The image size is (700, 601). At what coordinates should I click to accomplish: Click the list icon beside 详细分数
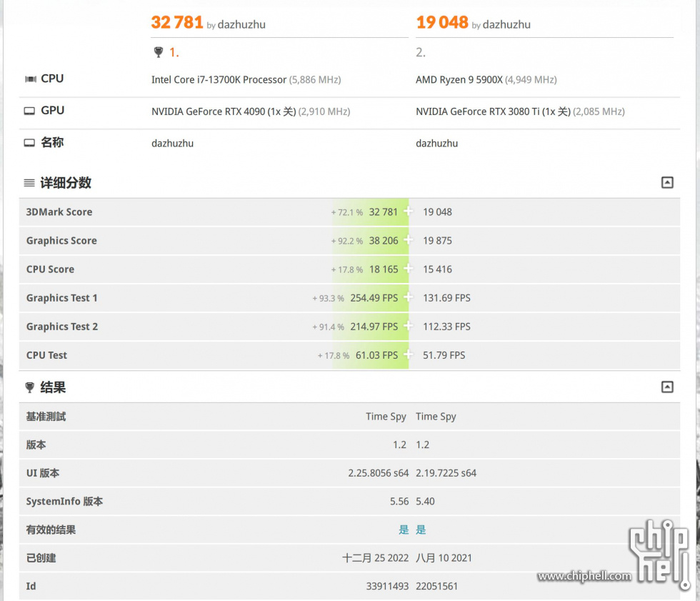coord(29,183)
